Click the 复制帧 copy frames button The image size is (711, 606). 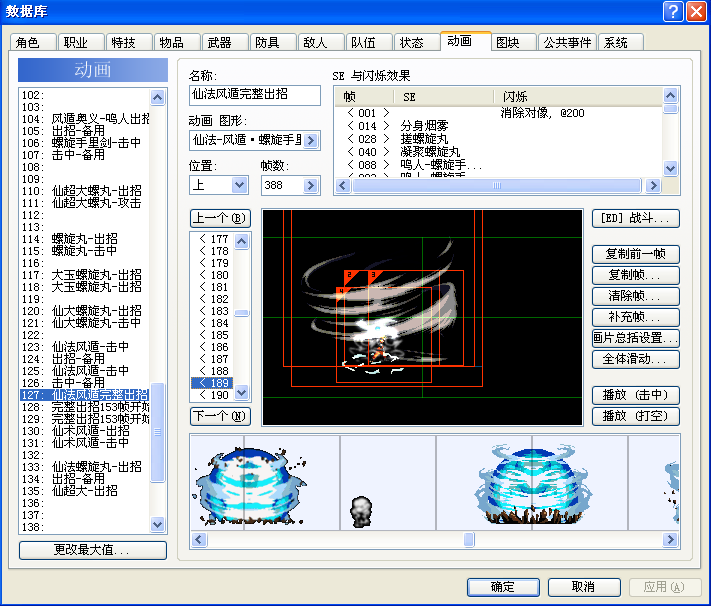click(636, 275)
